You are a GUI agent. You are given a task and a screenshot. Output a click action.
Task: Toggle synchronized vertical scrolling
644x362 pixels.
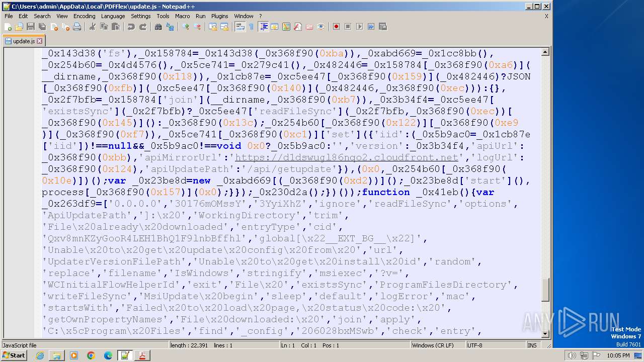(x=212, y=27)
